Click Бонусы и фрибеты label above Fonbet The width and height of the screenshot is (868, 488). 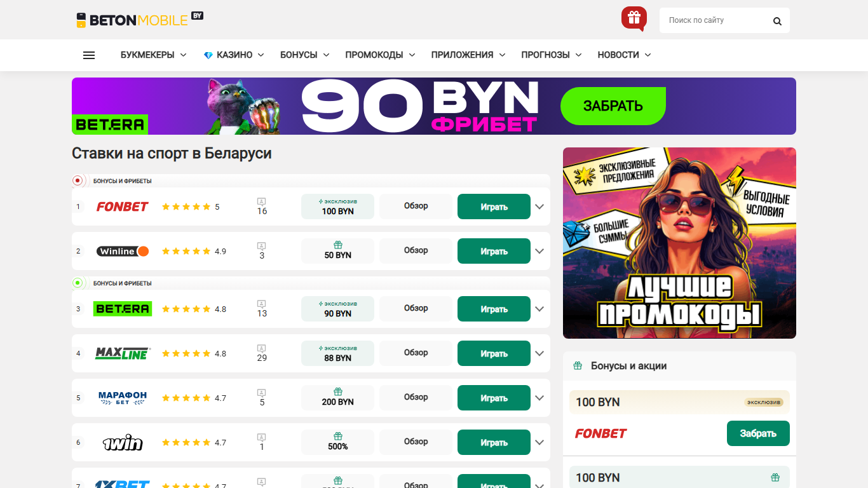[x=123, y=181]
